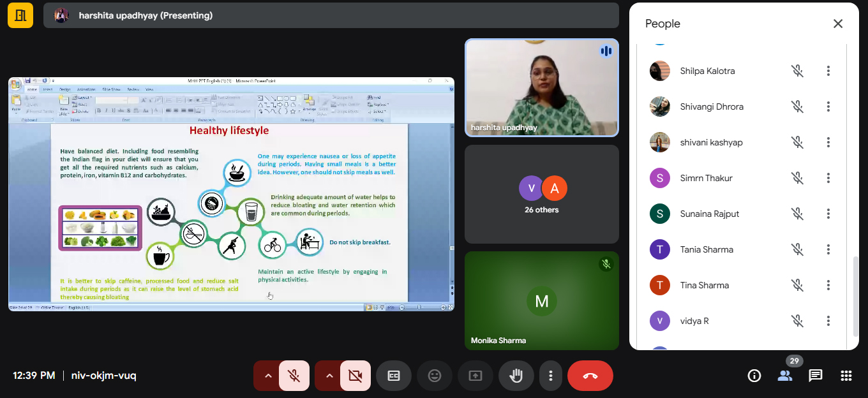Close the People panel

coord(838,24)
